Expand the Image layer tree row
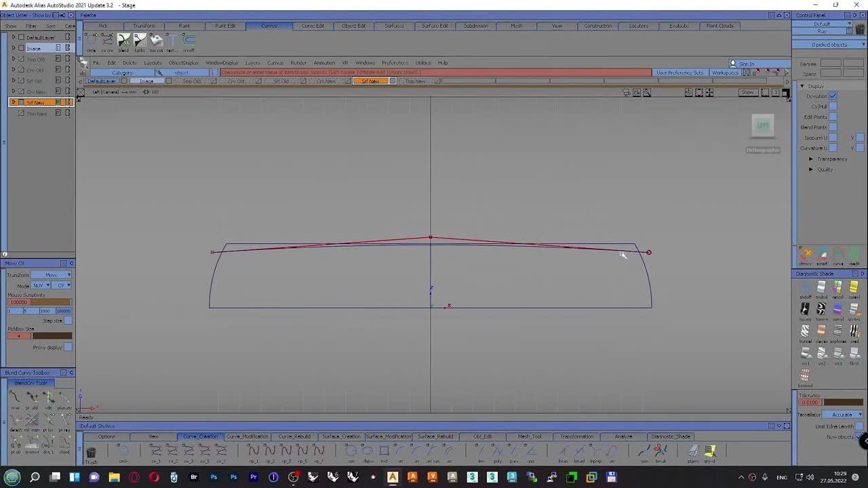The height and width of the screenshot is (488, 868). tap(13, 48)
